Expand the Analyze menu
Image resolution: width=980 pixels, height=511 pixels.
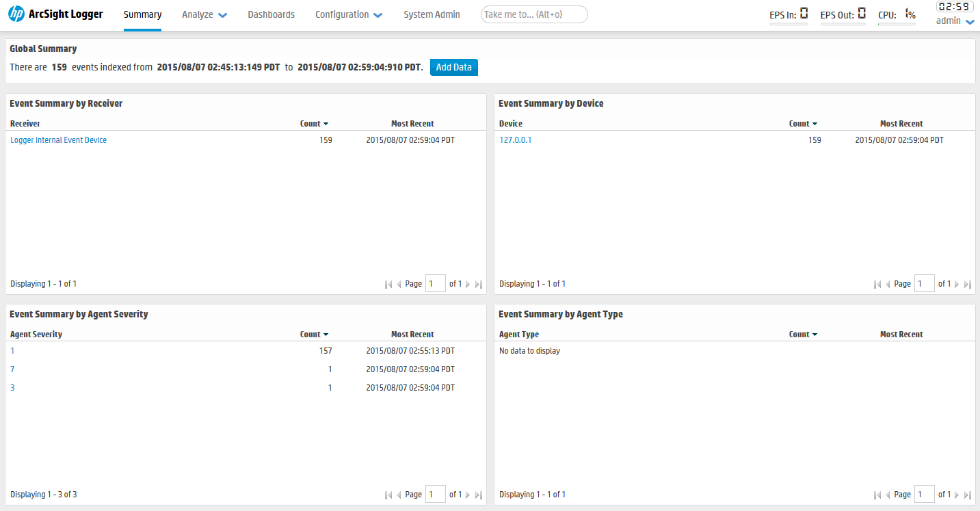point(204,14)
